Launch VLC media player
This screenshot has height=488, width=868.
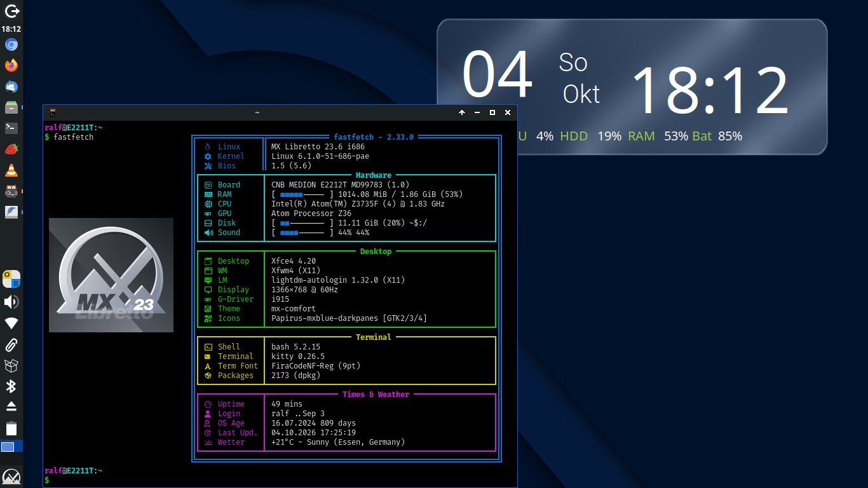coord(11,170)
